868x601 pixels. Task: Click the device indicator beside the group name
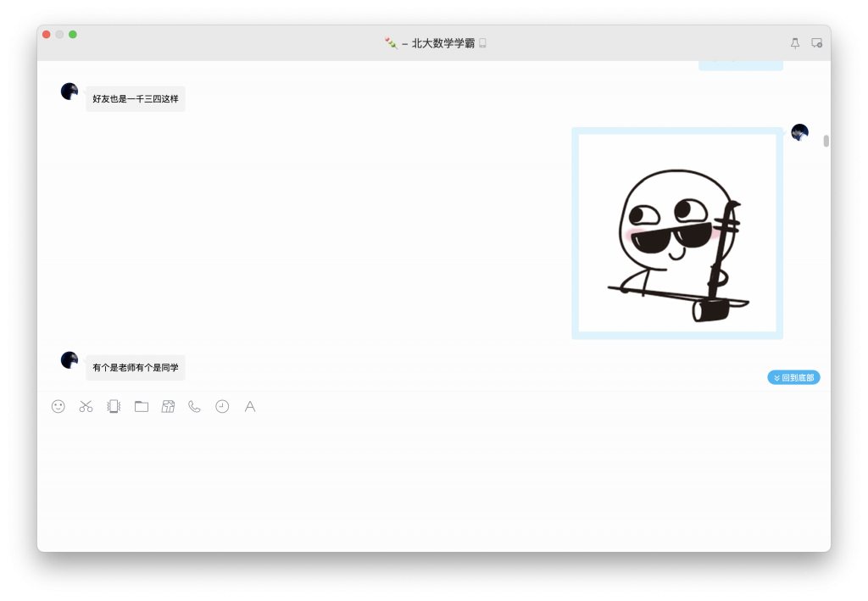click(x=483, y=42)
